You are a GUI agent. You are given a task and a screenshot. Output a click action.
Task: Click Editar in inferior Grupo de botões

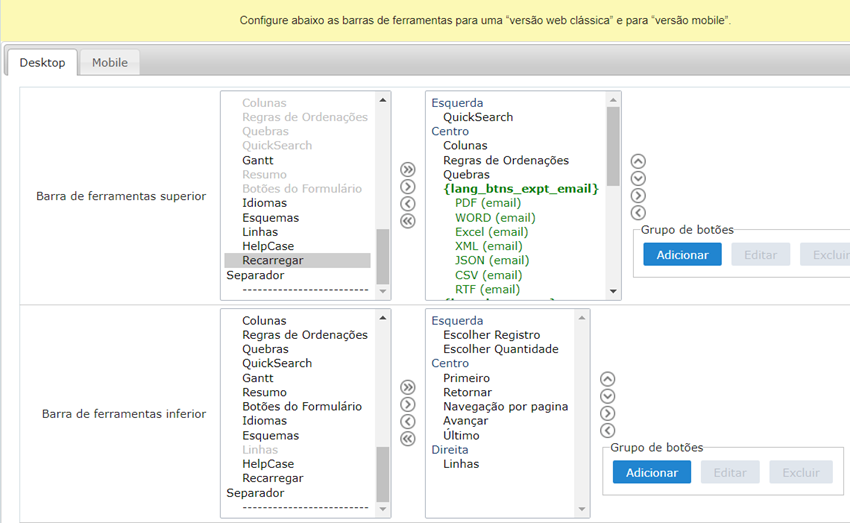point(730,473)
